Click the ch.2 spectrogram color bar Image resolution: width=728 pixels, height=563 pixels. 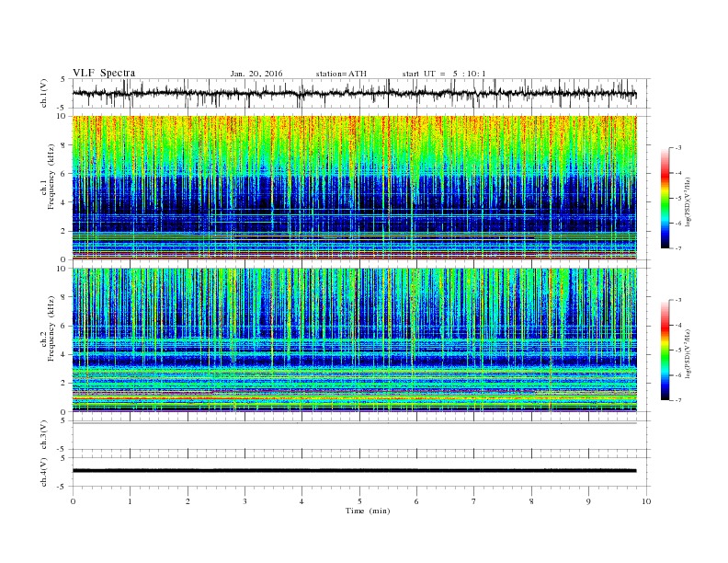tap(665, 350)
